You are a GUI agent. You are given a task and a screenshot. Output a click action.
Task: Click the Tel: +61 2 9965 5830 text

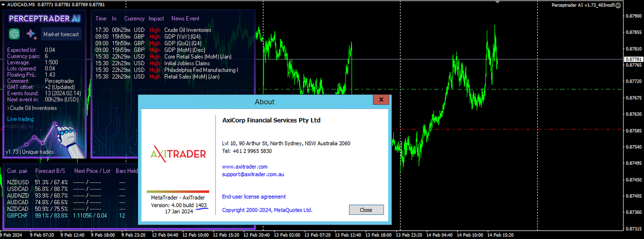tap(247, 151)
